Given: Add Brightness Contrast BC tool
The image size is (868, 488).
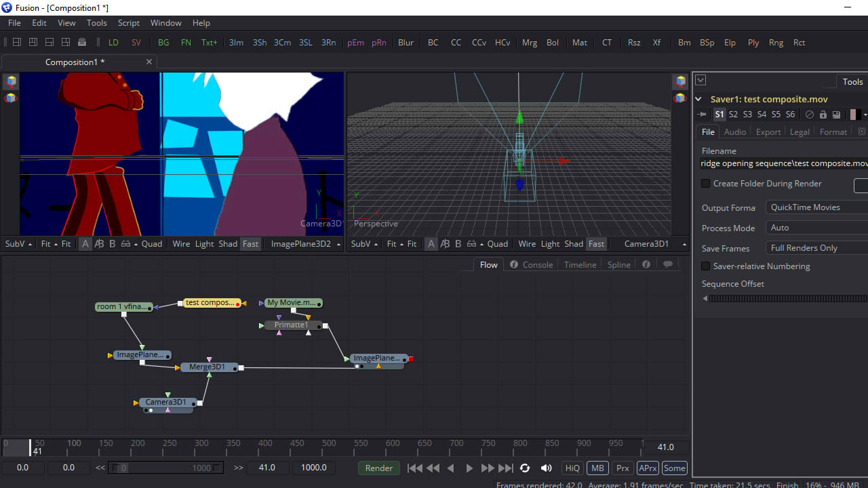Looking at the screenshot, I should (433, 42).
